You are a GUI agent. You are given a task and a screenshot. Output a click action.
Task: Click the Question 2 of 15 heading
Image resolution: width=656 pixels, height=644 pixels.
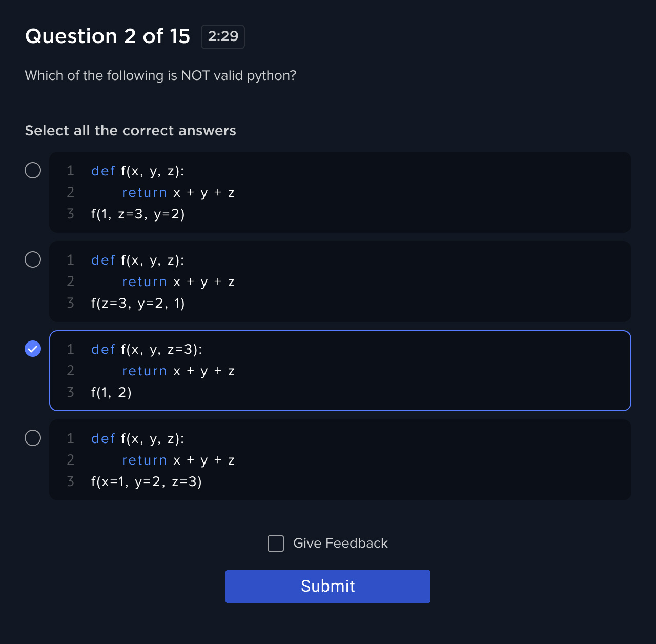pos(107,36)
